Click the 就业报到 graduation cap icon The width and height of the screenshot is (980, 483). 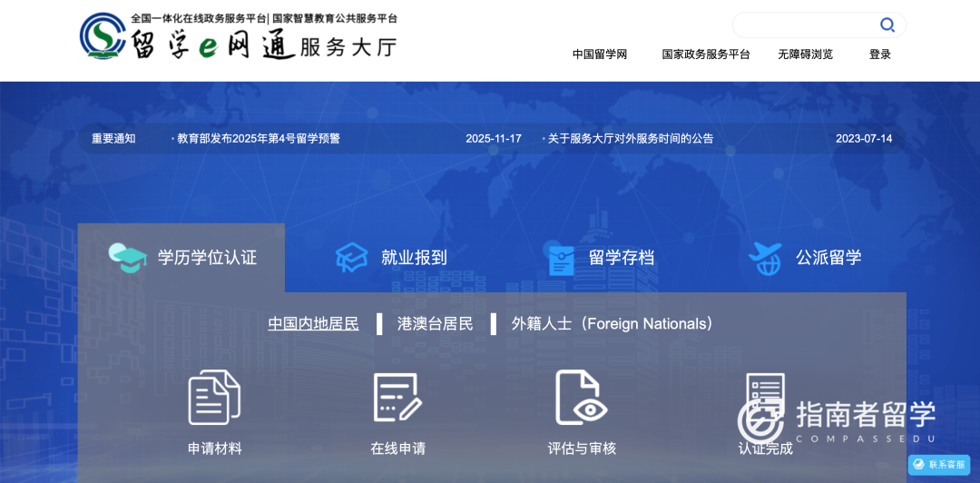[351, 258]
